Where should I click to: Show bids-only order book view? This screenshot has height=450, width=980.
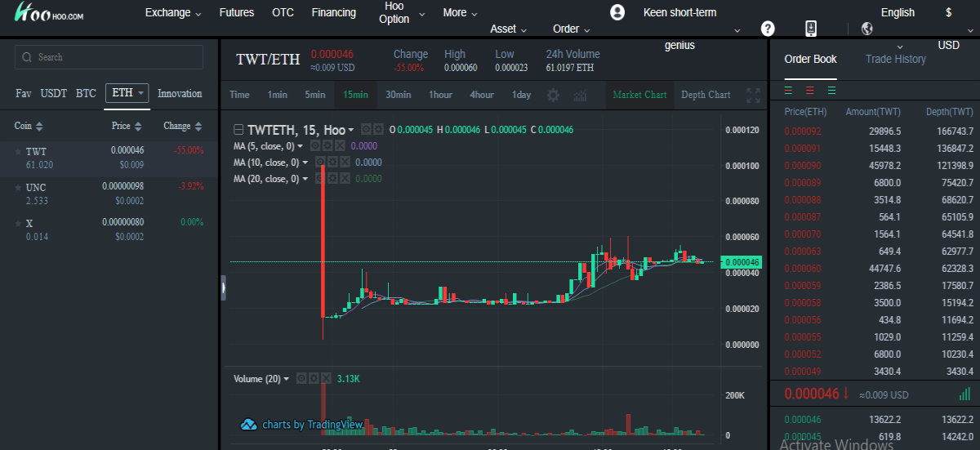(831, 90)
